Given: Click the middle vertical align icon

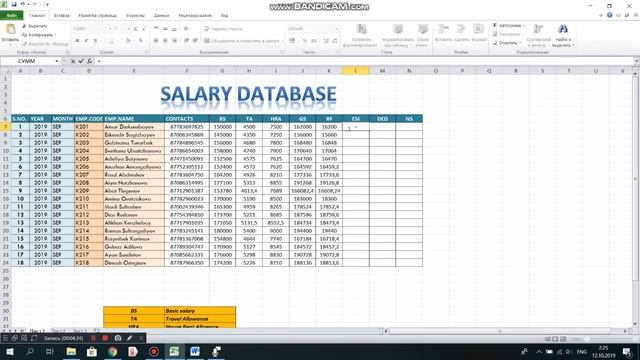Looking at the screenshot, I should [165, 29].
